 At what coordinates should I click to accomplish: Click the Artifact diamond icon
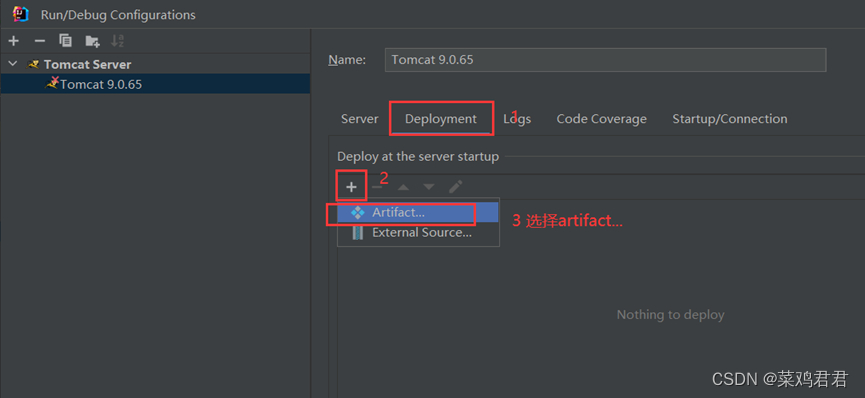point(357,212)
